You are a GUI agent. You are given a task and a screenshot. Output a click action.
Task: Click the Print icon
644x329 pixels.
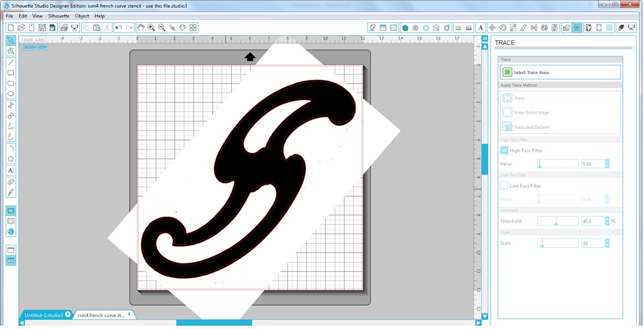[x=64, y=28]
